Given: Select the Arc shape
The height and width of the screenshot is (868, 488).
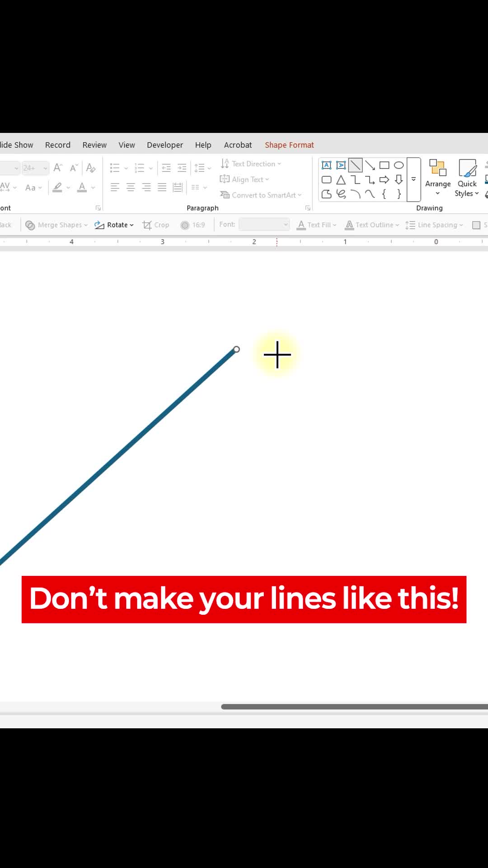Looking at the screenshot, I should 355,194.
